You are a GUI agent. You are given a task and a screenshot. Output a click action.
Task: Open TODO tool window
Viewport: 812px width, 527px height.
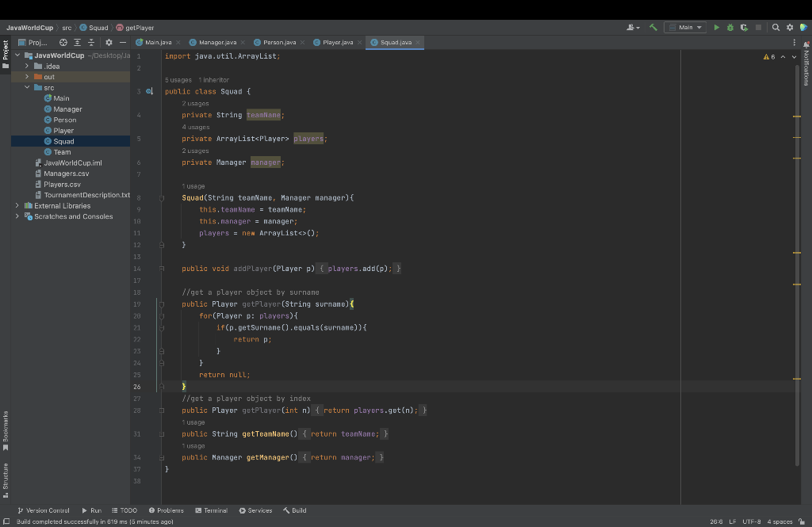(x=124, y=510)
